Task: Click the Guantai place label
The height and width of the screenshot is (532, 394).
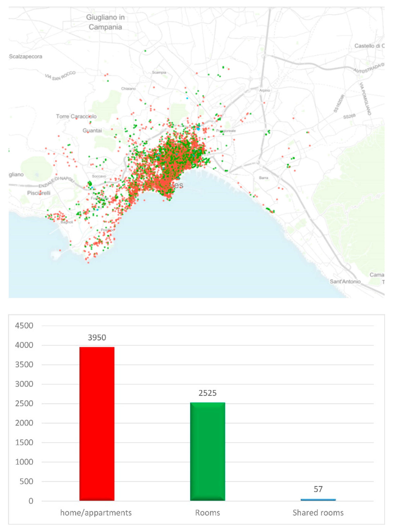Action: tap(92, 130)
